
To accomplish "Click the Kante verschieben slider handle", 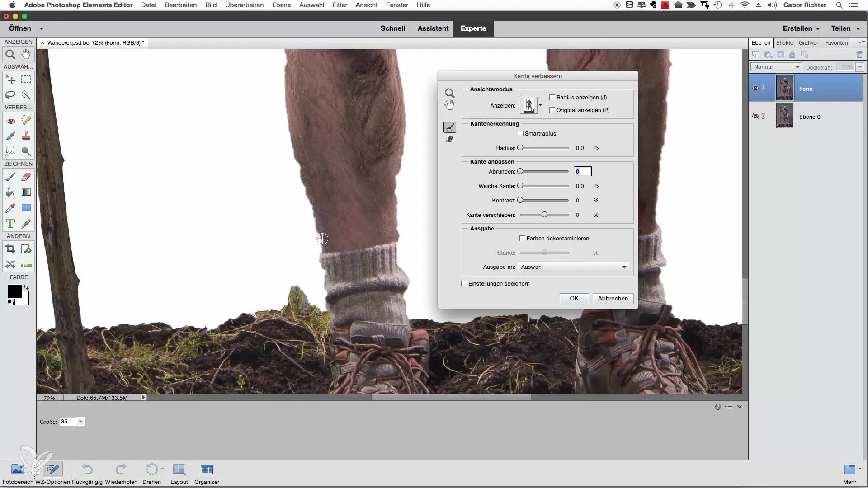I will (x=544, y=215).
